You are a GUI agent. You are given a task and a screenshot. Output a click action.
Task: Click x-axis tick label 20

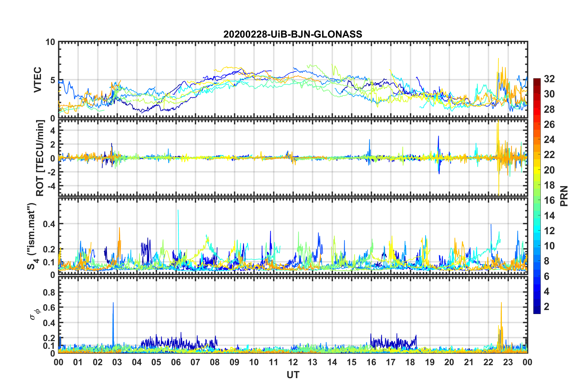click(x=449, y=362)
